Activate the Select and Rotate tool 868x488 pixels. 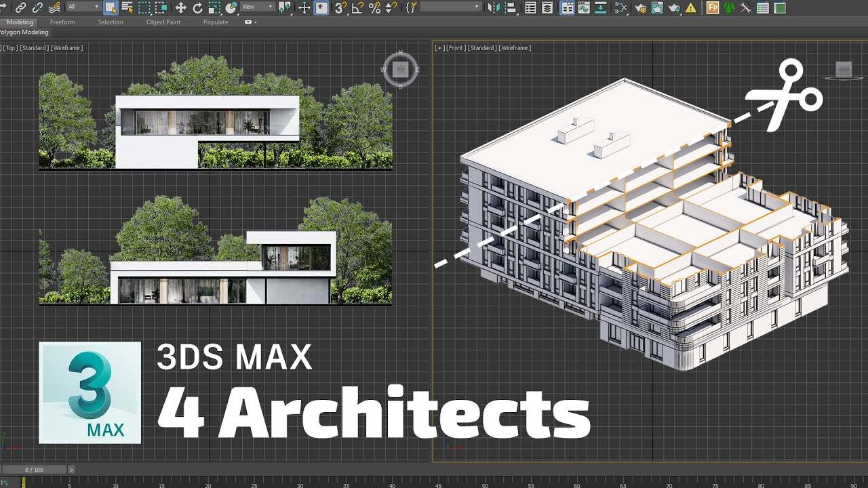[198, 7]
